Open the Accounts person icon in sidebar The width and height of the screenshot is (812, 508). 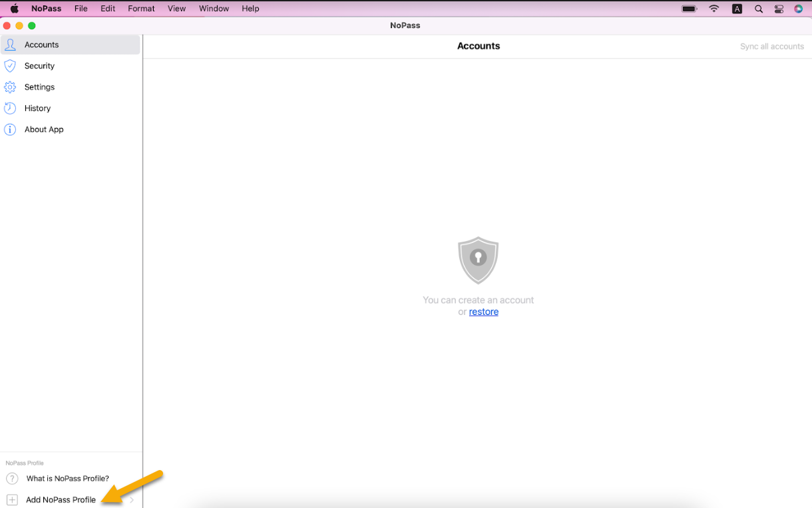(x=10, y=45)
